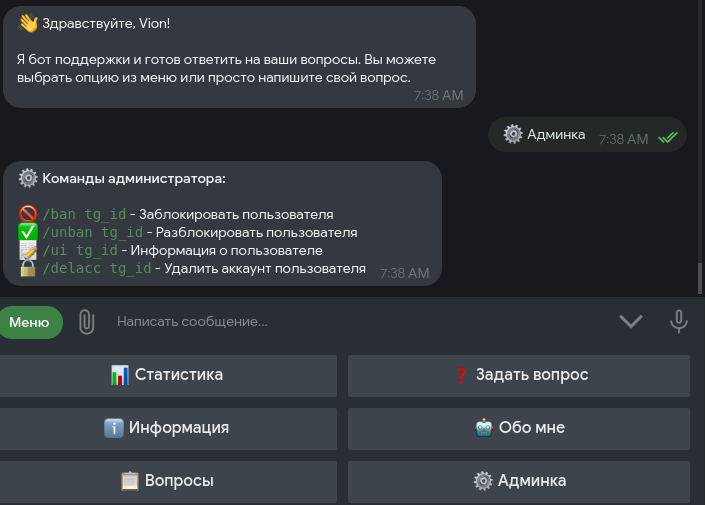Tap the Обо мне keyboard button
This screenshot has height=505, width=705.
[x=519, y=429]
